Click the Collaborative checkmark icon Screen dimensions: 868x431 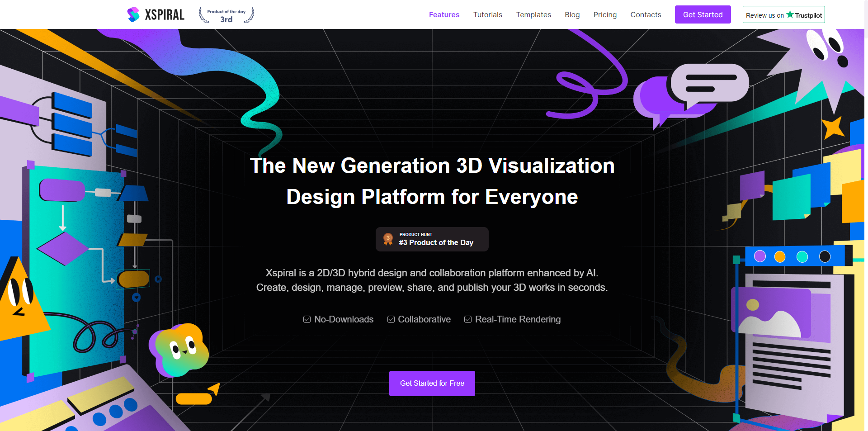(391, 319)
